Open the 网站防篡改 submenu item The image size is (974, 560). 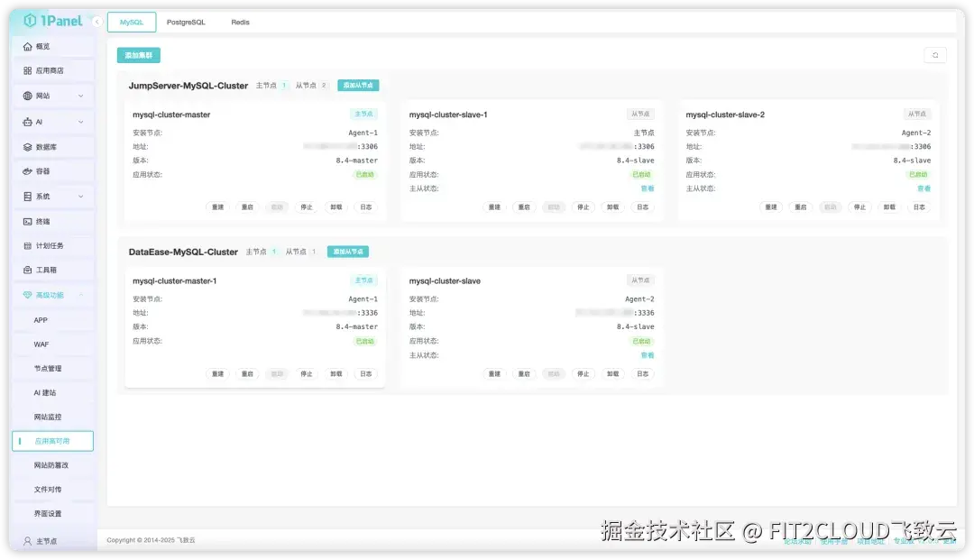[53, 465]
